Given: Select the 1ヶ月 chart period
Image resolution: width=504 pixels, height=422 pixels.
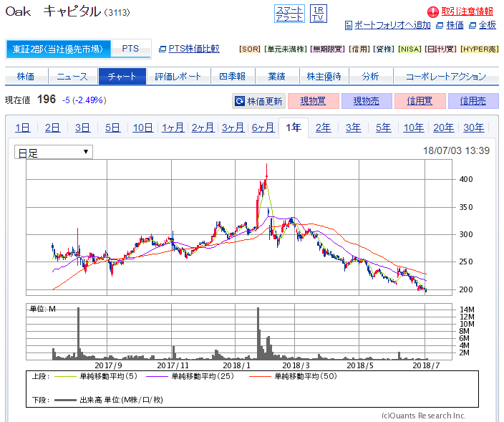Looking at the screenshot, I should click(173, 128).
